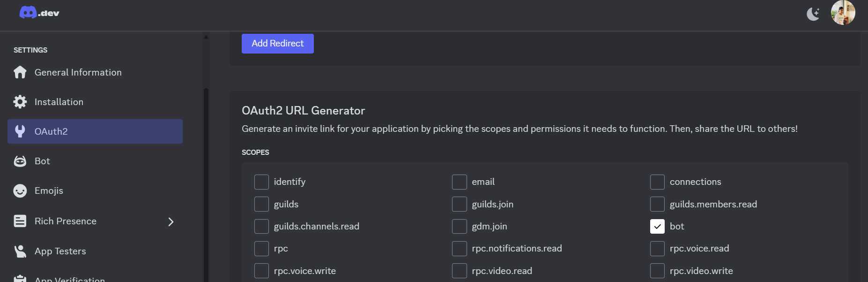Click the App Testers icon
The image size is (868, 282).
(20, 251)
